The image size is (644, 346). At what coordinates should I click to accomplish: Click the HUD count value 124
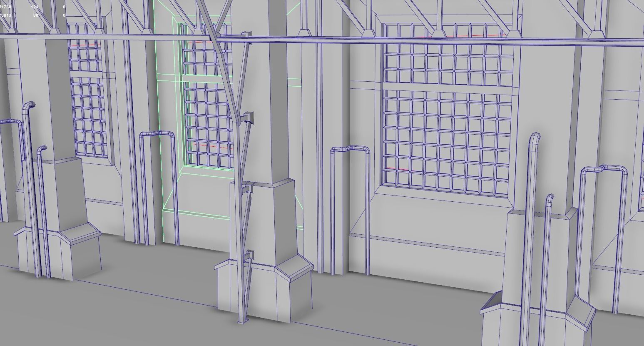coord(34,7)
